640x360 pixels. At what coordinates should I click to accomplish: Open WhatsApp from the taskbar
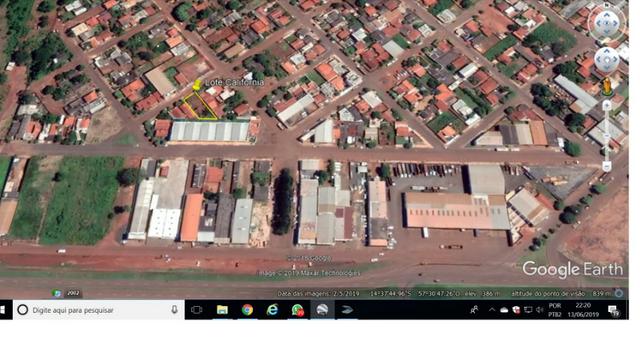point(298,310)
